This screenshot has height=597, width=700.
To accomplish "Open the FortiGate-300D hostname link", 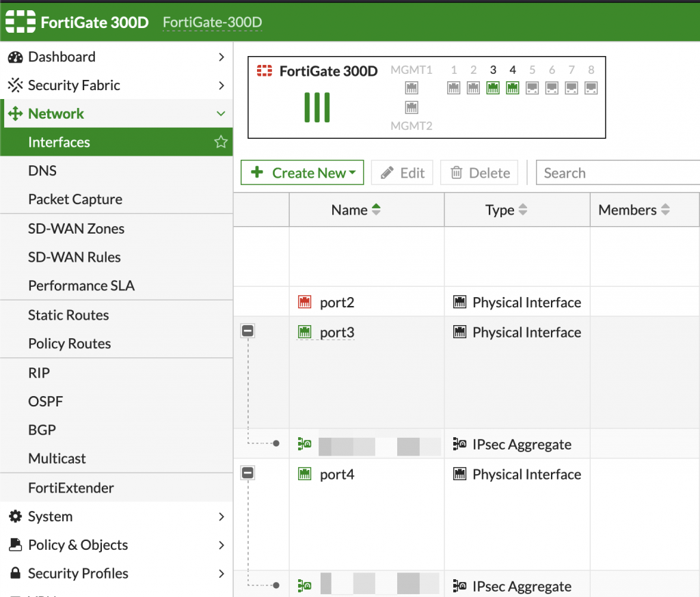I will [212, 23].
